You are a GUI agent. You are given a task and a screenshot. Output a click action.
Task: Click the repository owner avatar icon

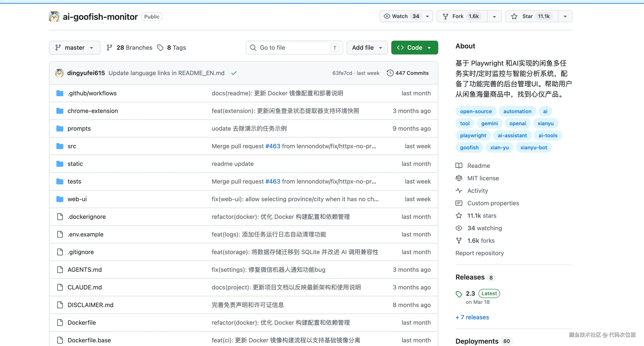pos(54,17)
